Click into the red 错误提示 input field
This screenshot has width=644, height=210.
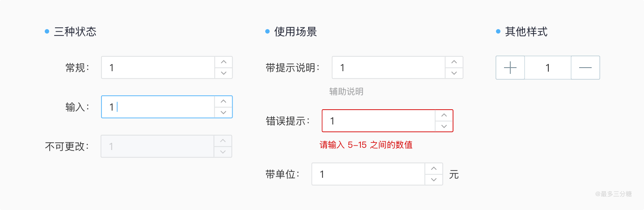pyautogui.click(x=378, y=121)
